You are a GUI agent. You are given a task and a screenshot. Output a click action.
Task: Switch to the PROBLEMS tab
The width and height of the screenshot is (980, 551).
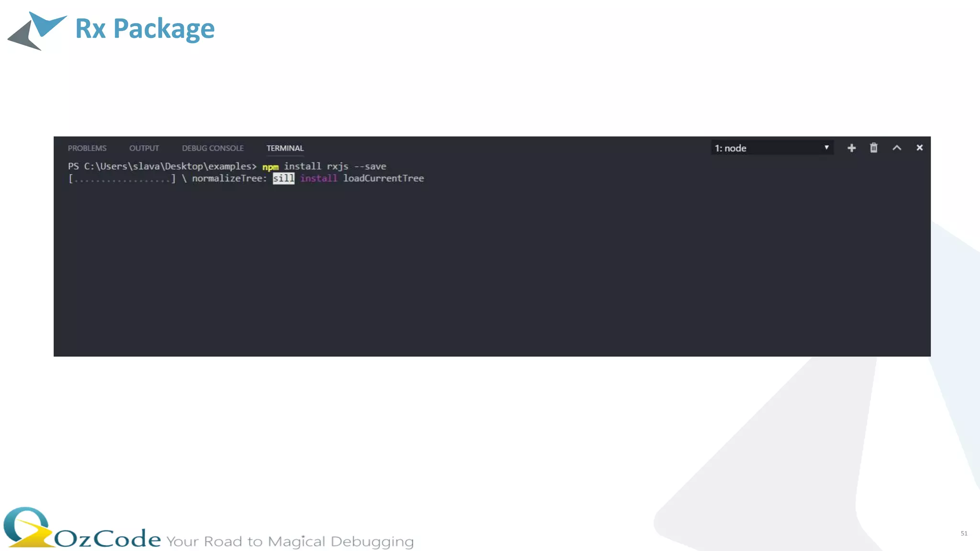[x=87, y=148]
